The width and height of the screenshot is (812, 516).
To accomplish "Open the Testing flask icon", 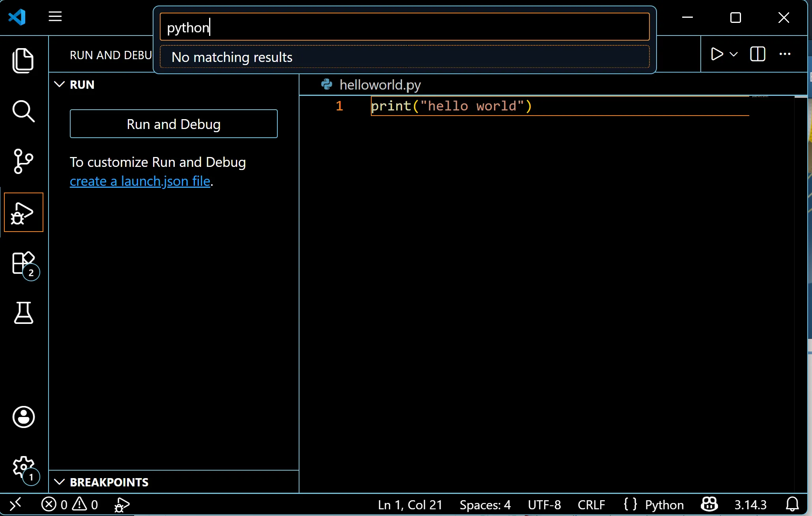I will pos(23,313).
